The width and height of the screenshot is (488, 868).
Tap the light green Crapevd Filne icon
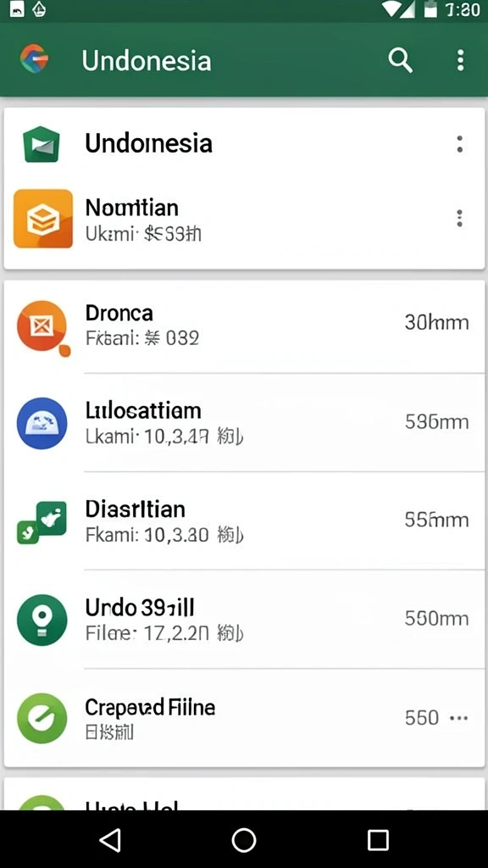point(42,718)
